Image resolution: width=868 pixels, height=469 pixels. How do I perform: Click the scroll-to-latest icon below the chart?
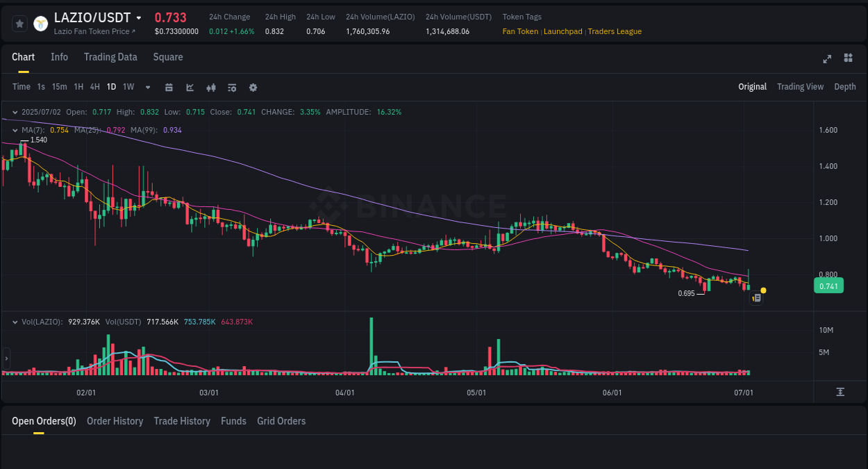(x=839, y=393)
